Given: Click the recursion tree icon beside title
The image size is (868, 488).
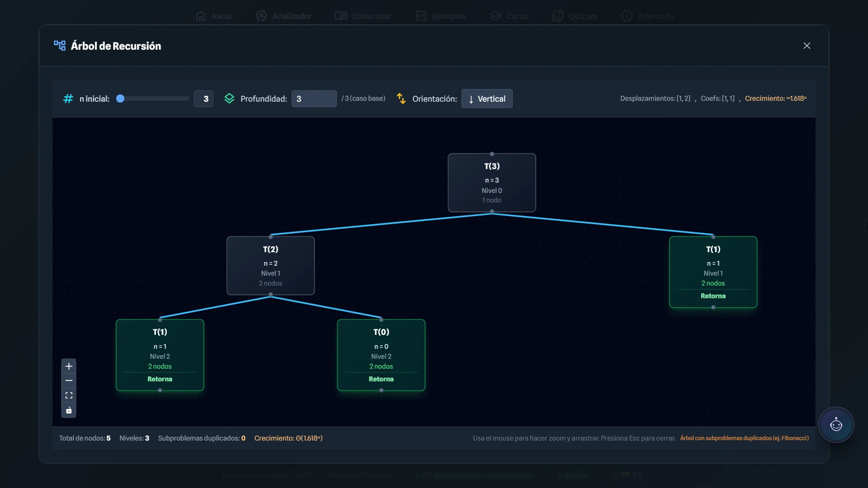Looking at the screenshot, I should pyautogui.click(x=60, y=46).
